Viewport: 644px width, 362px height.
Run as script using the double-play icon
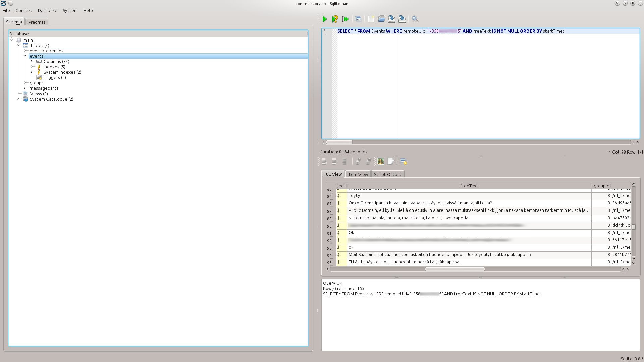coord(345,19)
